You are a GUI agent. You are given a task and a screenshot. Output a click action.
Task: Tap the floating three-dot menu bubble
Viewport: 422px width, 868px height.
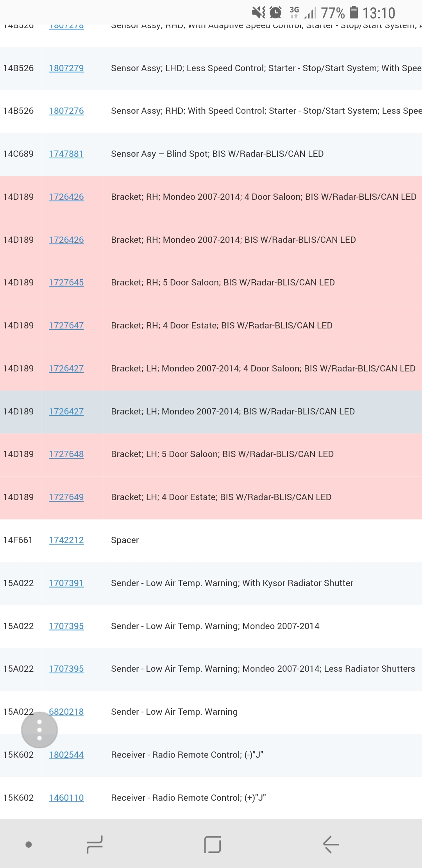[x=39, y=730]
